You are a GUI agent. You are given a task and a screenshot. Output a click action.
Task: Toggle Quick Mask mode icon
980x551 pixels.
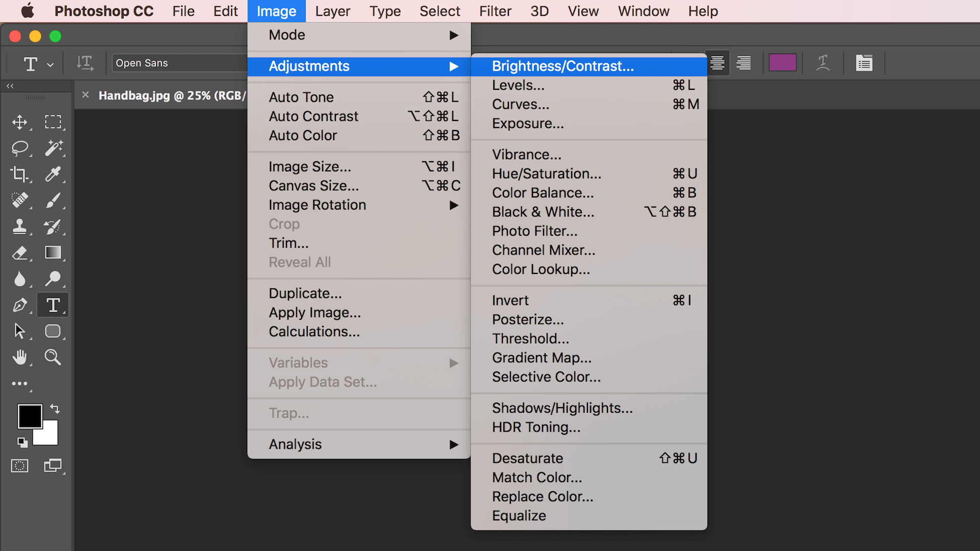pyautogui.click(x=19, y=466)
